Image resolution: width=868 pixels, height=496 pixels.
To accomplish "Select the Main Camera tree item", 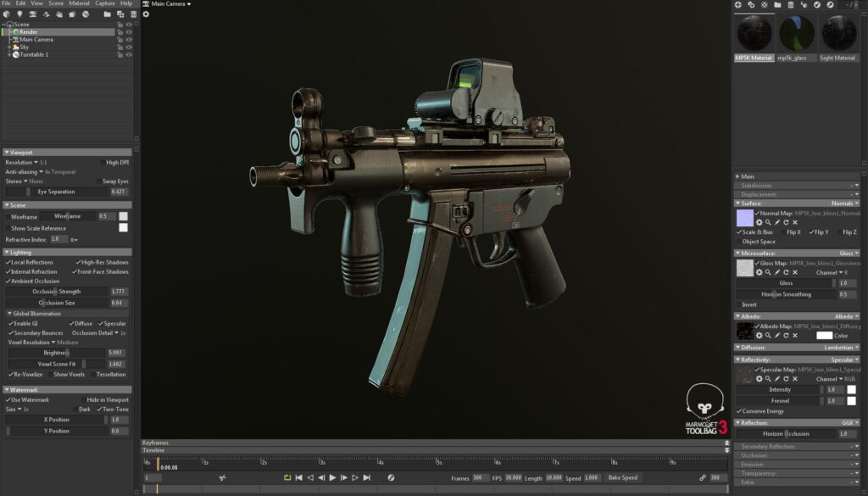I will [x=36, y=40].
